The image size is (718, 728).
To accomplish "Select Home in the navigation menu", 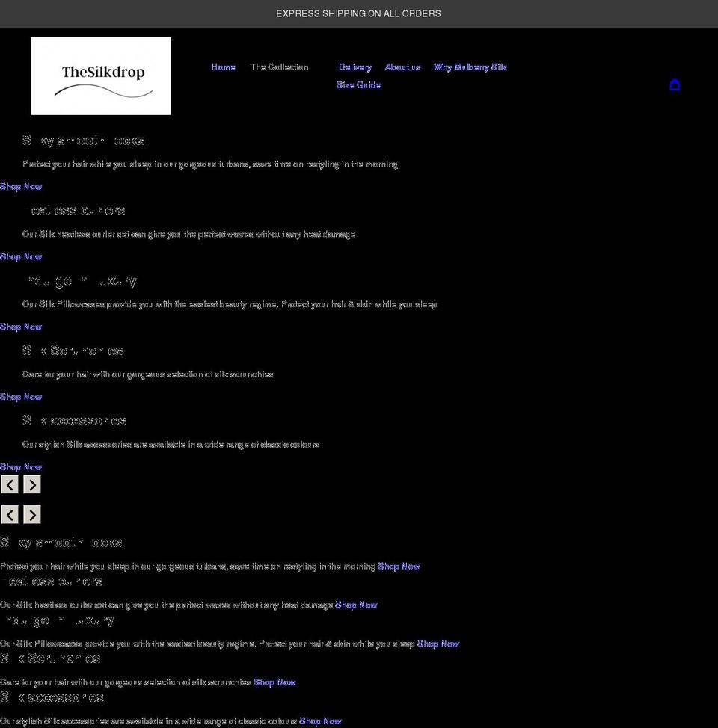I will [223, 67].
